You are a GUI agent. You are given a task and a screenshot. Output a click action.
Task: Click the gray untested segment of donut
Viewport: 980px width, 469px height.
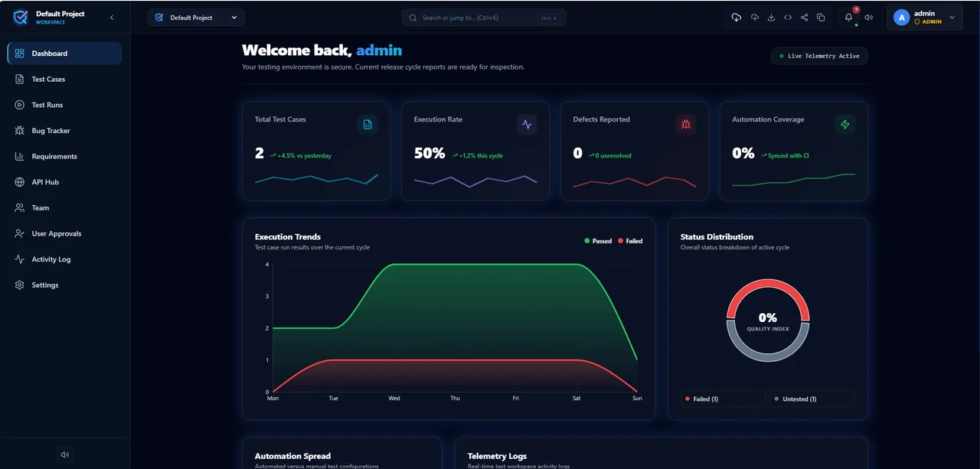click(768, 357)
